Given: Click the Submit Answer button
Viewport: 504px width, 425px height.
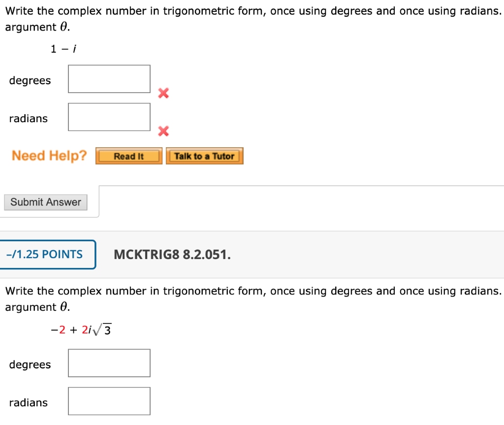Looking at the screenshot, I should [45, 202].
